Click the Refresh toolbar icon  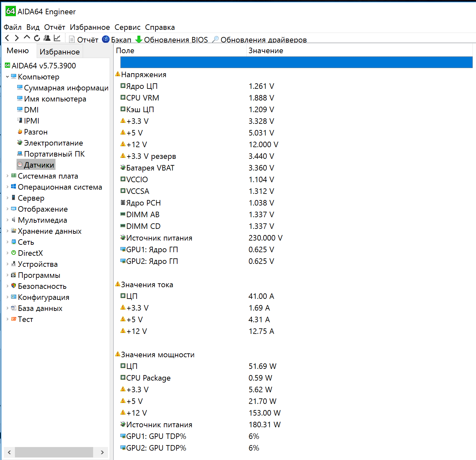pyautogui.click(x=37, y=38)
